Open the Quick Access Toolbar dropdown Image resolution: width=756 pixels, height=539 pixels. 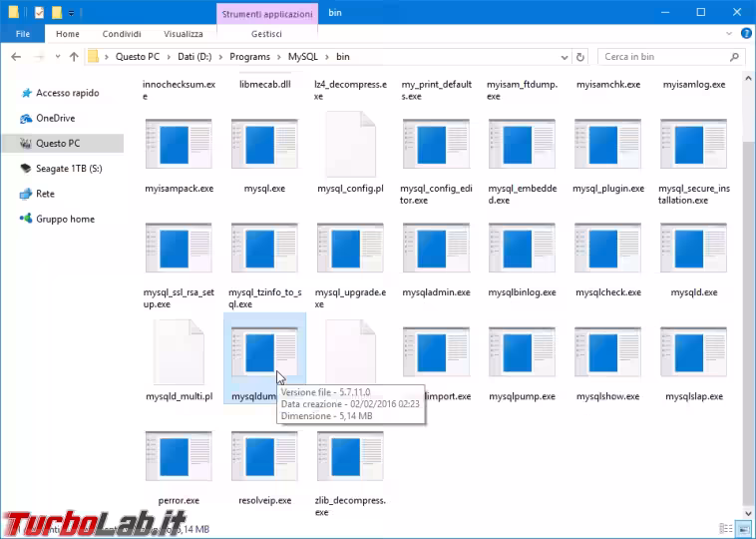pos(71,13)
